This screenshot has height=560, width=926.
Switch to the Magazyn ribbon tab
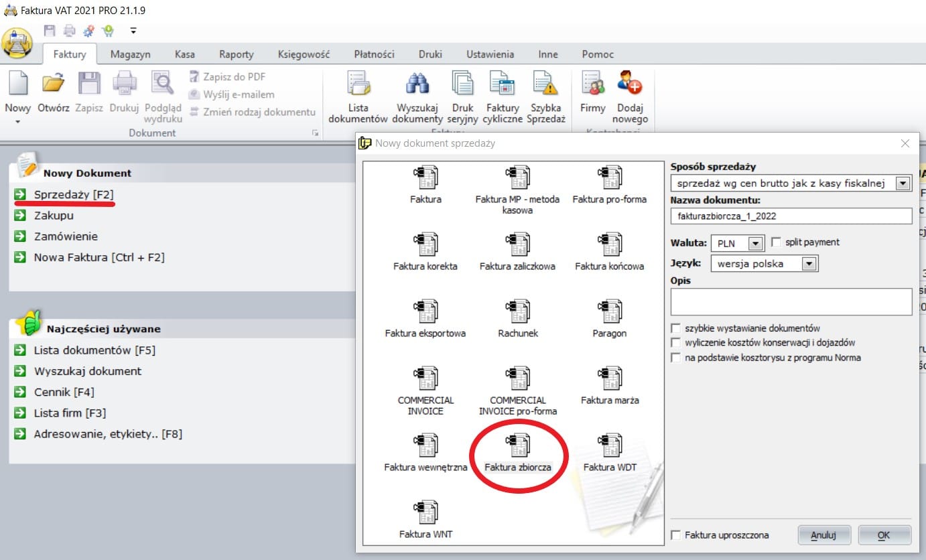(130, 54)
